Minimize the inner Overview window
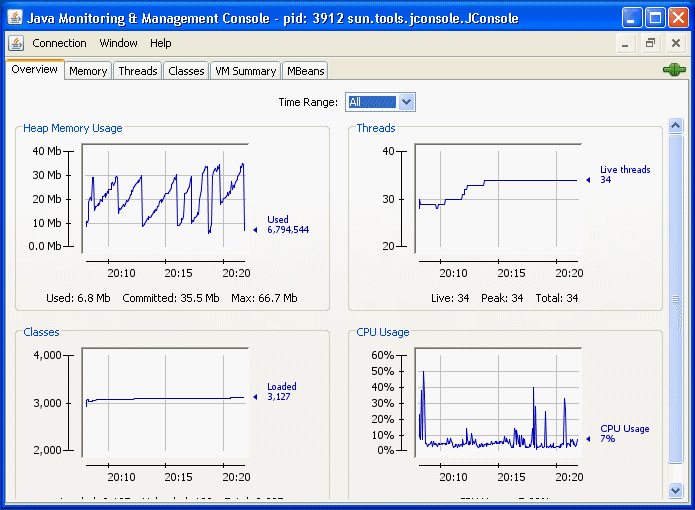The height and width of the screenshot is (510, 695). click(x=625, y=44)
